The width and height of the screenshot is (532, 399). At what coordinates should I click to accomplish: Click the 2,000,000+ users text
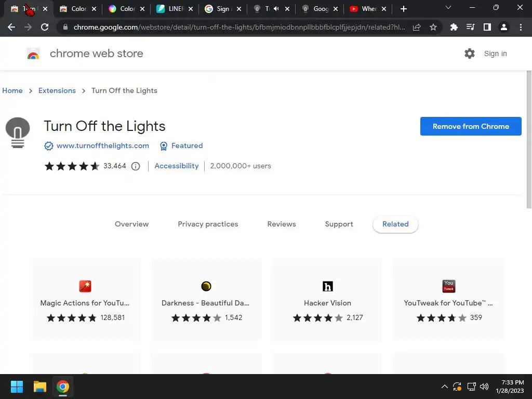241,166
